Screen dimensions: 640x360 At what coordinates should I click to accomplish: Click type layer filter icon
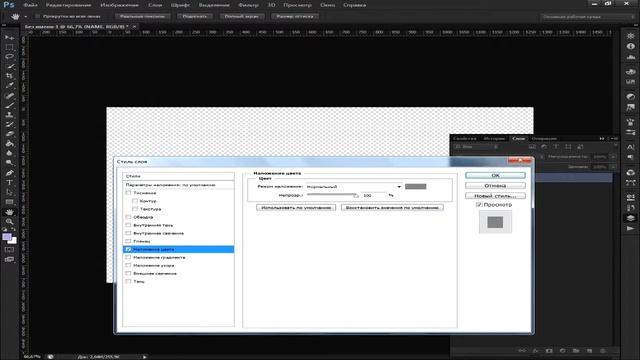coord(556,147)
